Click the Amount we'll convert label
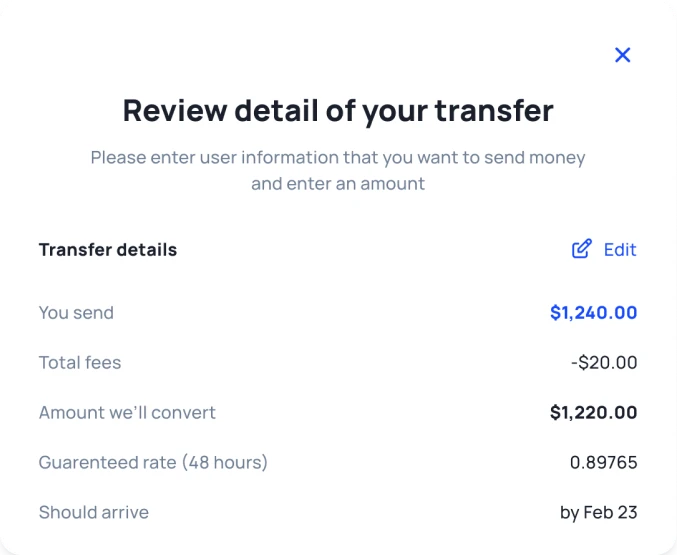Image resolution: width=677 pixels, height=555 pixels. 127,412
